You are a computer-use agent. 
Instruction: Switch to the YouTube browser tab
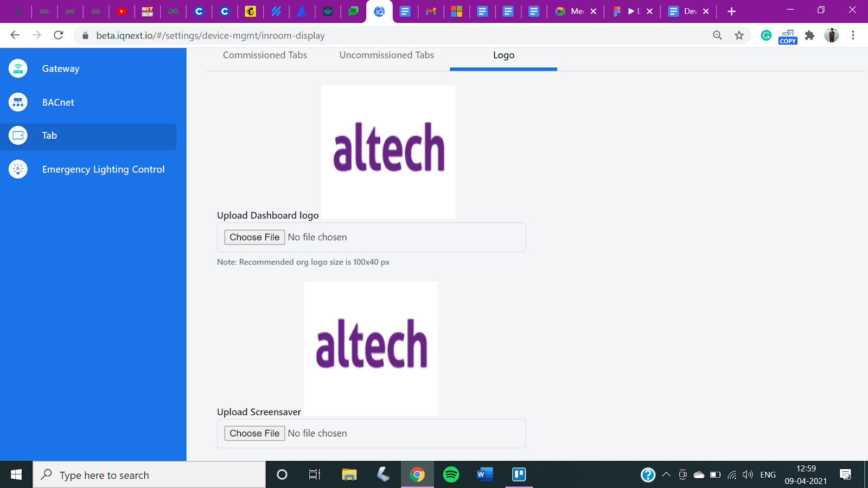[x=122, y=11]
